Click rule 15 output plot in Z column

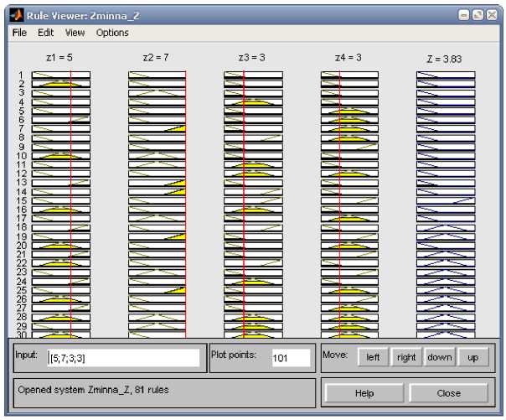coord(446,200)
